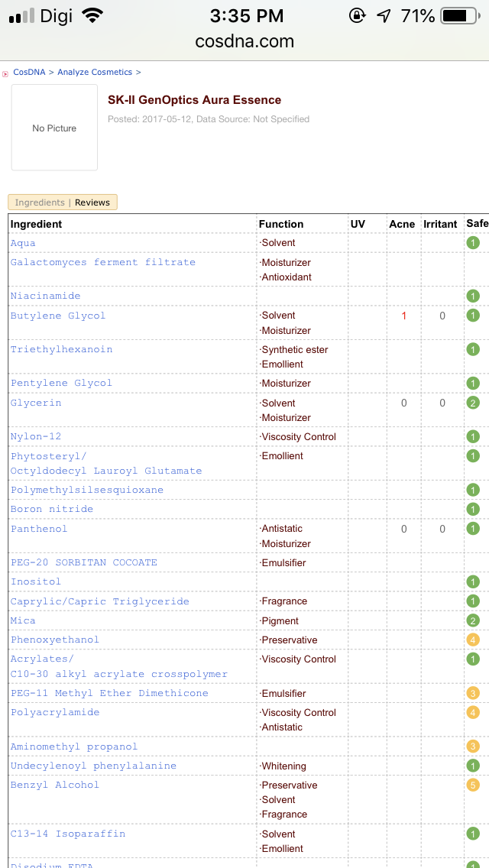This screenshot has width=489, height=868.
Task: Click the Niacinamide row safety badge
Action: click(473, 296)
